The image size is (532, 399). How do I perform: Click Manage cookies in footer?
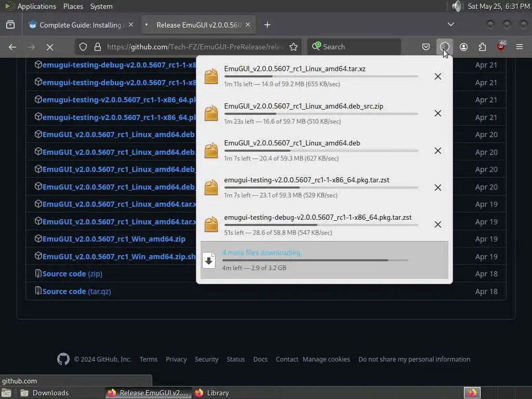(x=326, y=360)
